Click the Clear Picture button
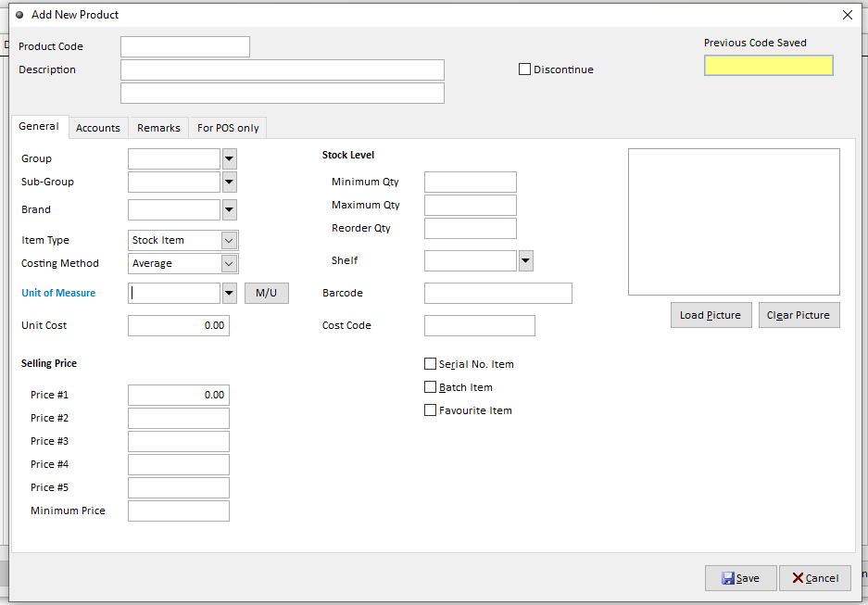Screen dimensions: 868x605 click(x=799, y=315)
